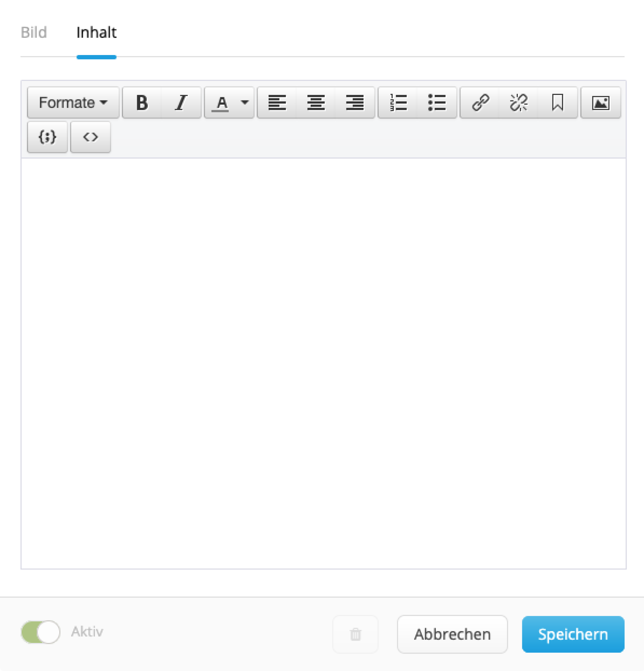644x671 pixels.
Task: Open the Formate dropdown
Action: click(73, 103)
